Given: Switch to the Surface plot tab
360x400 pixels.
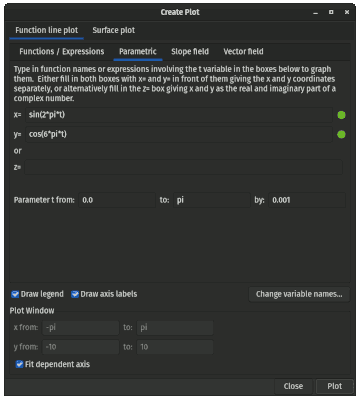Looking at the screenshot, I should pos(114,30).
